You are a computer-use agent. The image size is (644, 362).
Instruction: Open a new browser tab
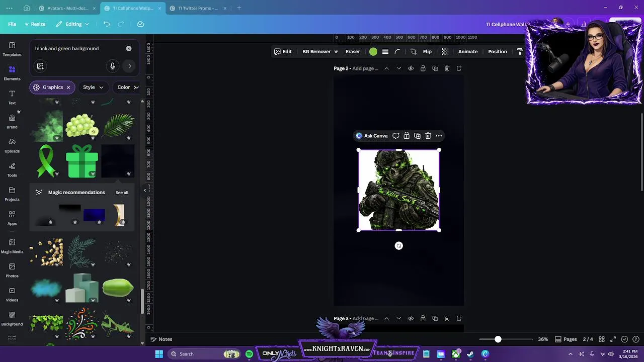click(239, 8)
